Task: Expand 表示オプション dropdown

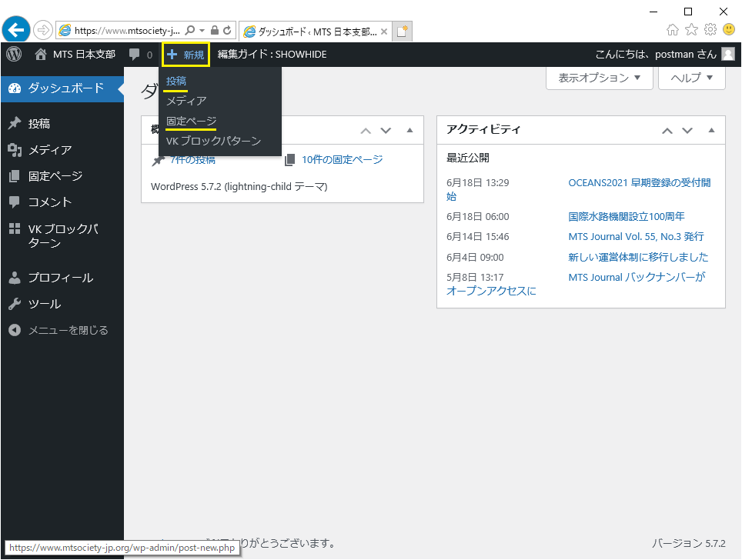Action: coord(599,78)
